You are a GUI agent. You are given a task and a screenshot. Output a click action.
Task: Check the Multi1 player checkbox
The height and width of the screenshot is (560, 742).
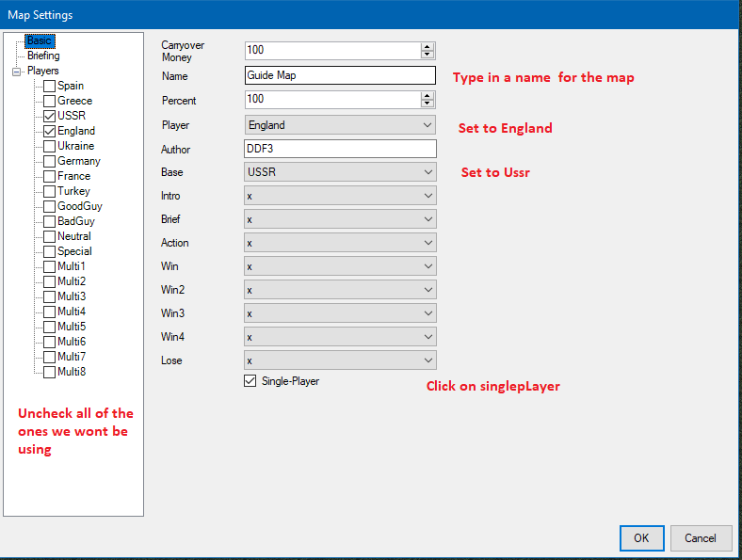coord(49,266)
